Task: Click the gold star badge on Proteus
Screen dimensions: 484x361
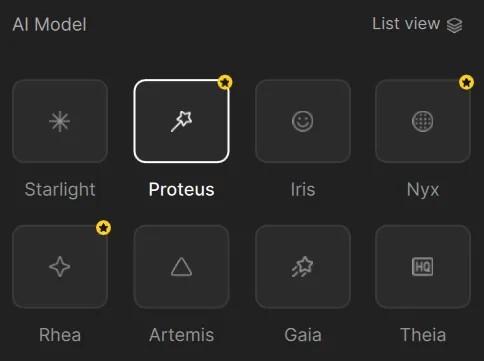Action: pos(225,82)
